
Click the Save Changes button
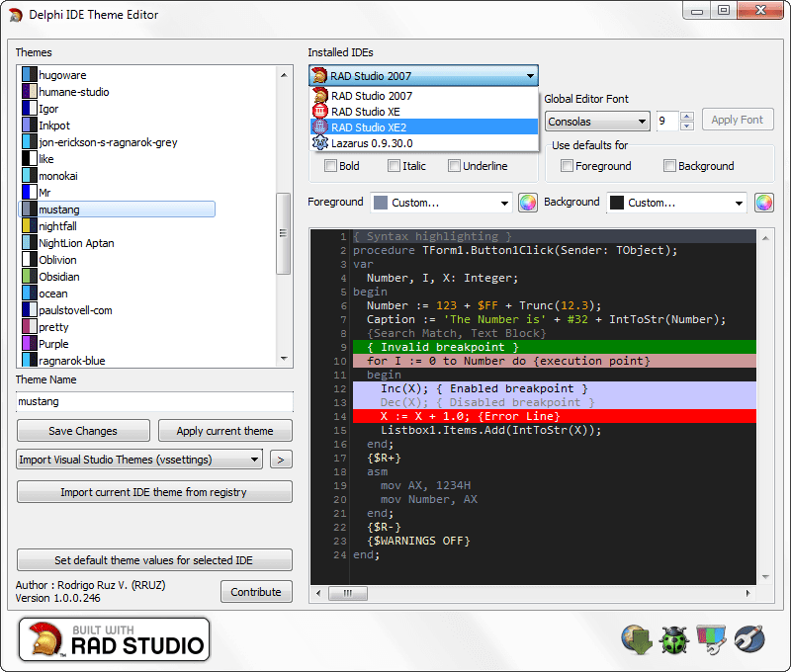click(83, 431)
